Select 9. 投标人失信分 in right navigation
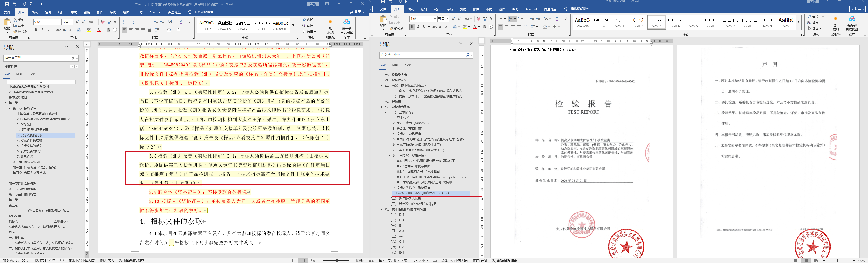 click(x=412, y=188)
